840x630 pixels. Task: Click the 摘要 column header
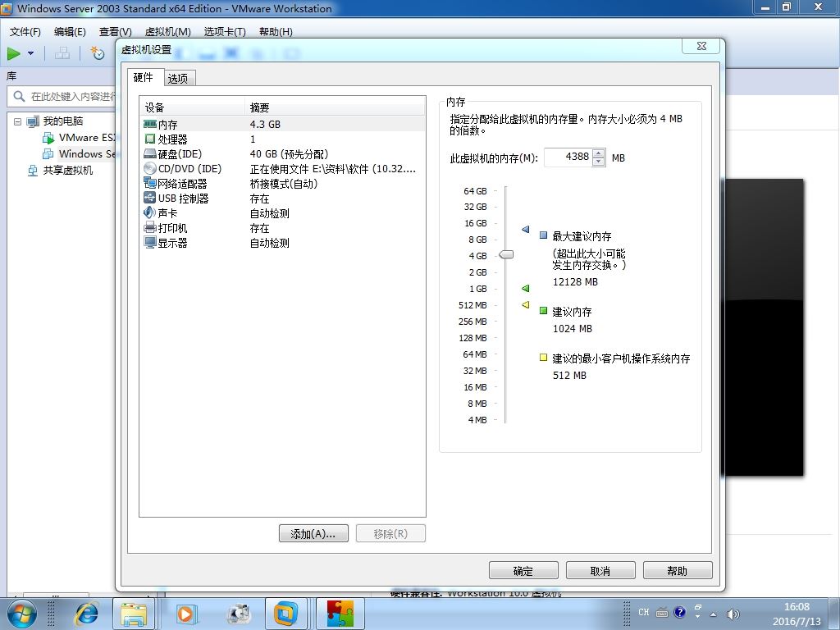(335, 107)
